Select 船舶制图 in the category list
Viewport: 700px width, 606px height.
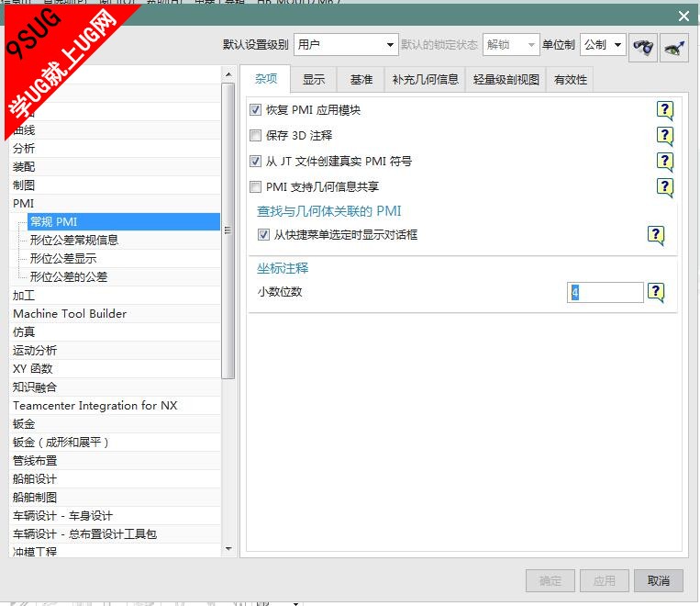click(x=115, y=498)
